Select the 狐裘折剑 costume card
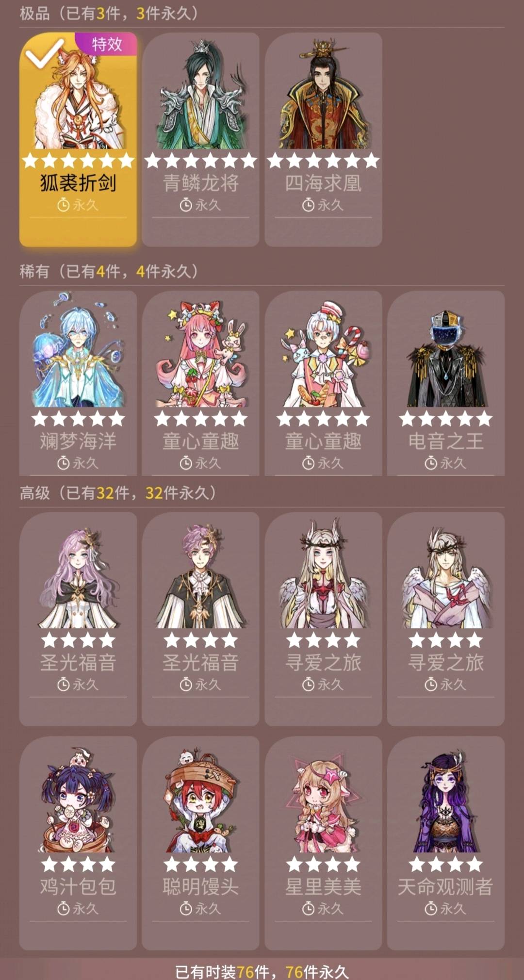Screen dimensions: 524x980 [x=78, y=140]
